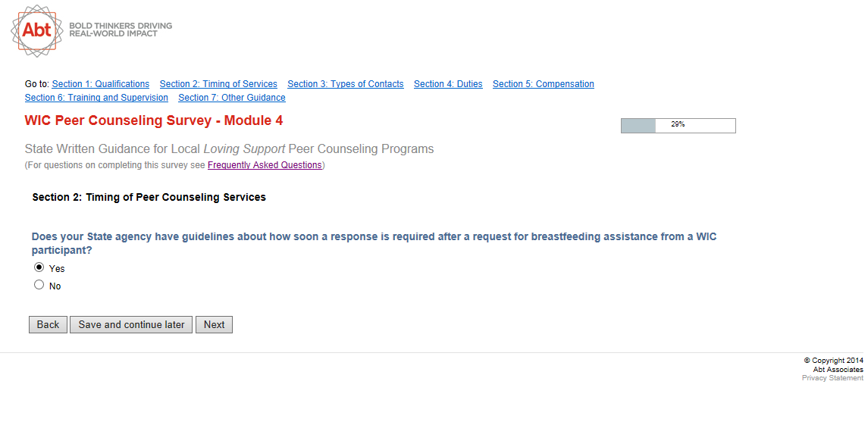Click the 29% progress bar

[678, 125]
